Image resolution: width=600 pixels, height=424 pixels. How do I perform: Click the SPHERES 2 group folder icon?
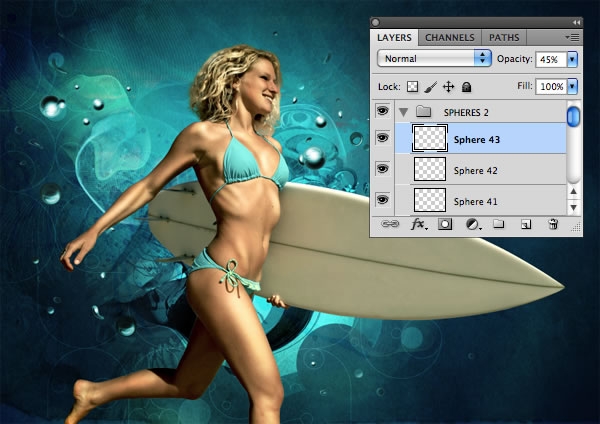tap(423, 112)
